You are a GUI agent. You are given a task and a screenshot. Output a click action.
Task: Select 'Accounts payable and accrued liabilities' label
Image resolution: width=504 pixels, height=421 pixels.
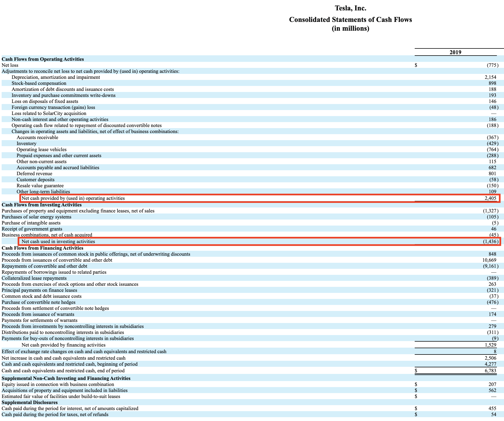tap(58, 168)
